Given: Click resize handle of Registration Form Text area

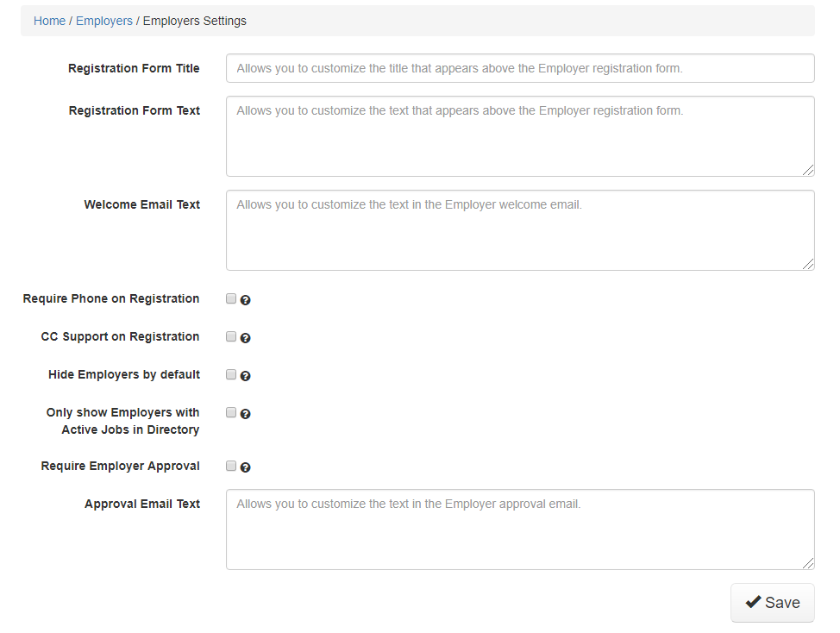Looking at the screenshot, I should pyautogui.click(x=808, y=171).
